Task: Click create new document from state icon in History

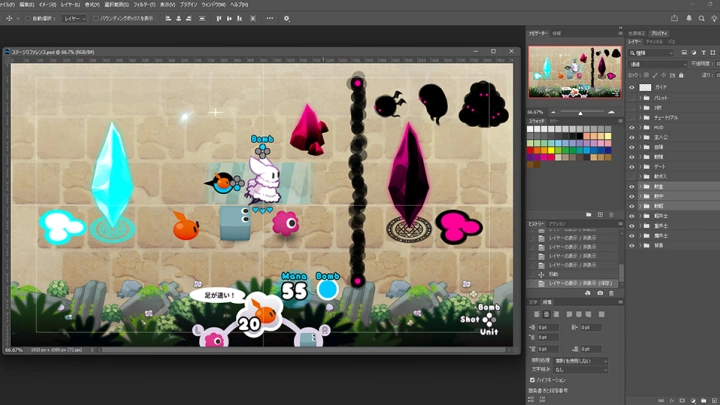Action: [x=588, y=293]
